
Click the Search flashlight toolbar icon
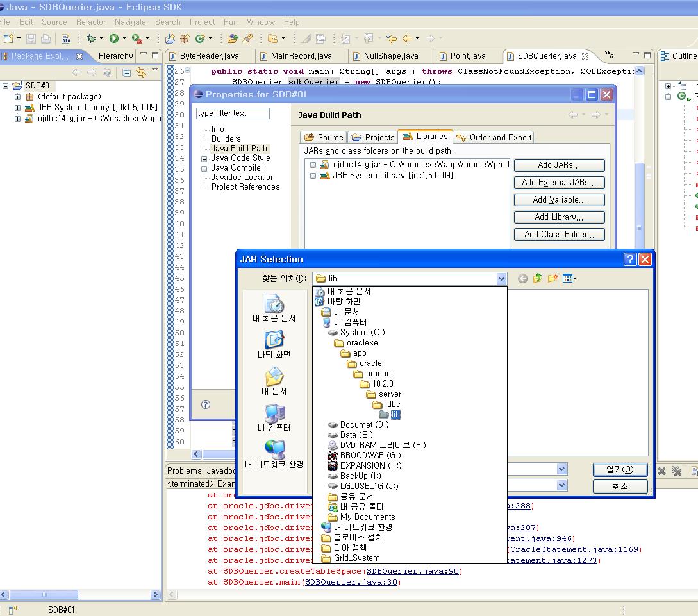coord(247,38)
